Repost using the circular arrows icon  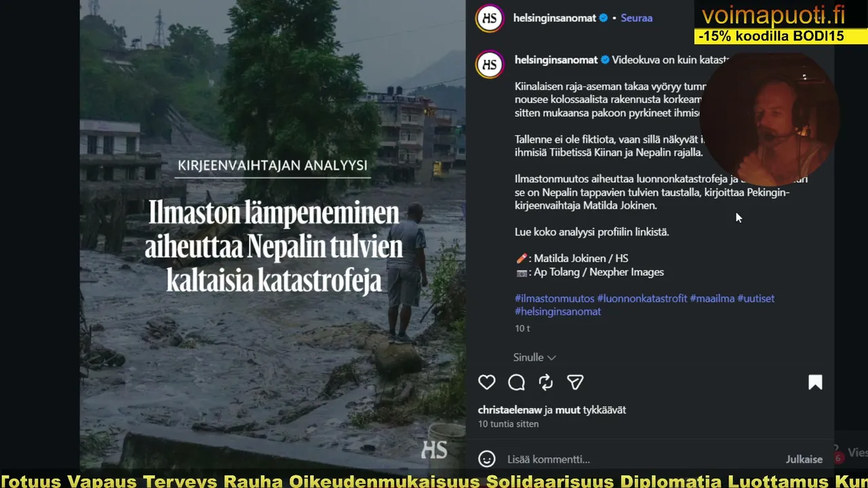[546, 382]
